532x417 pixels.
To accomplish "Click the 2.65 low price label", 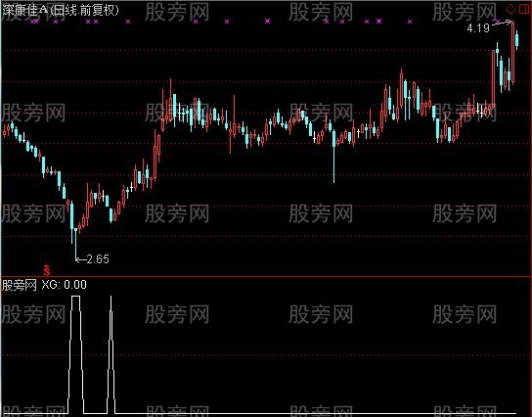I will [98, 259].
